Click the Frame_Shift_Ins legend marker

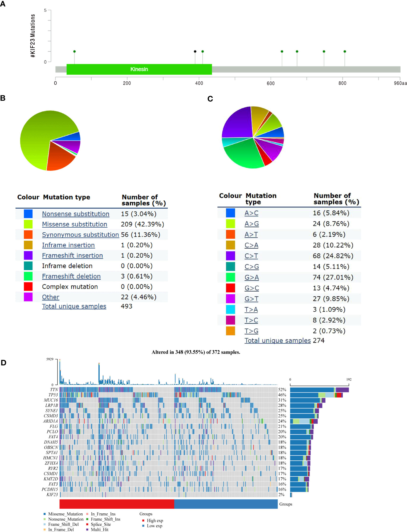pyautogui.click(x=87, y=519)
